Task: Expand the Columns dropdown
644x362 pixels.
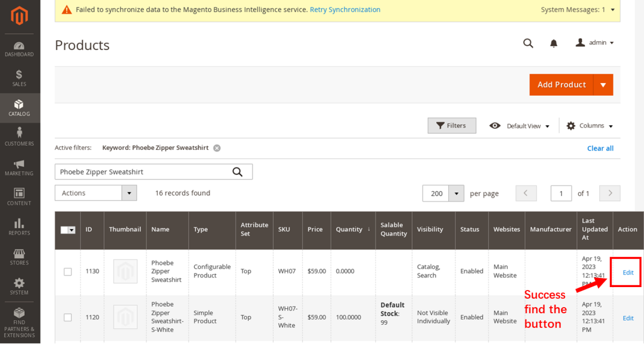Action: click(590, 126)
